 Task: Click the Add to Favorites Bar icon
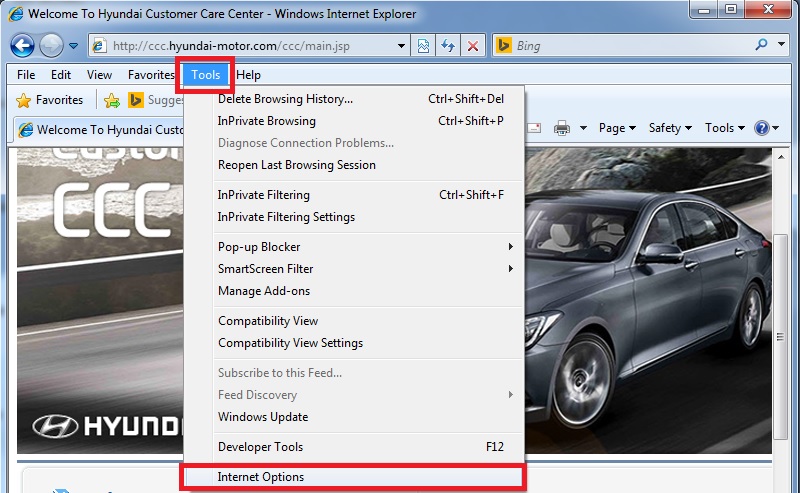click(x=112, y=101)
